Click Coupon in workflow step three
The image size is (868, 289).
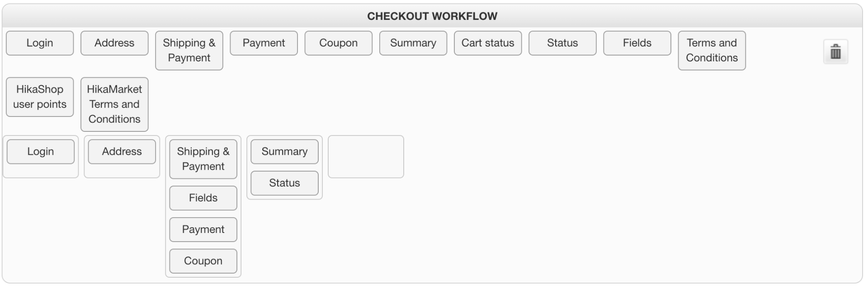203,261
